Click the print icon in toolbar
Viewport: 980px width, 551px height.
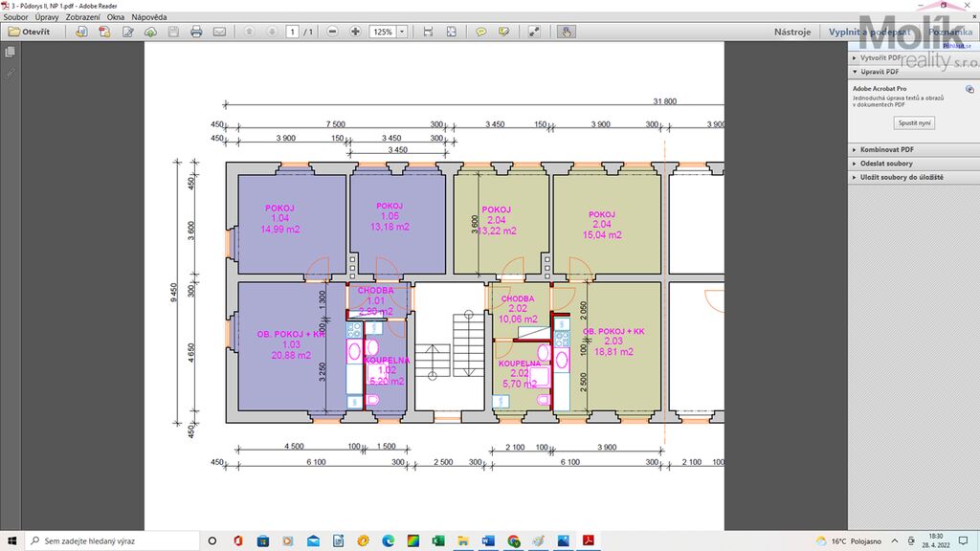(x=196, y=32)
